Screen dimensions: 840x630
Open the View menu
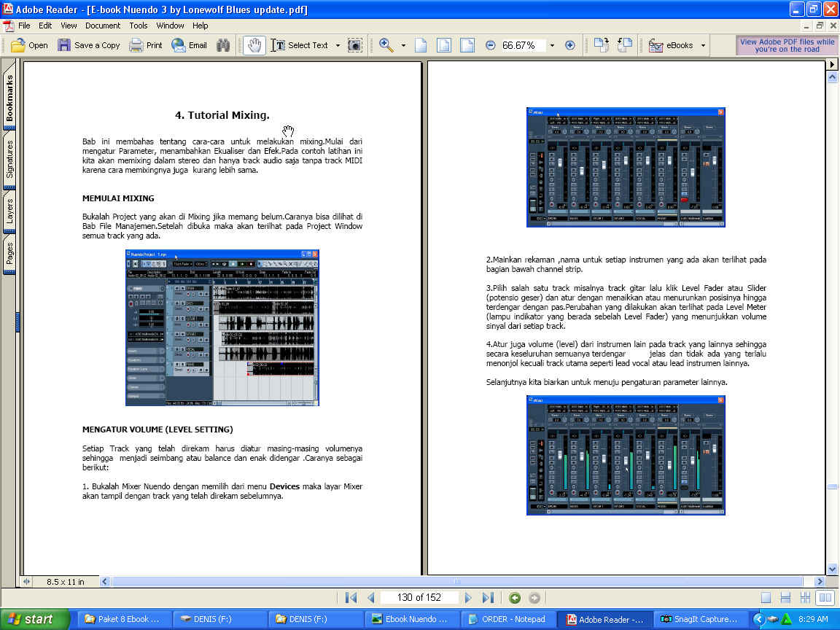pos(69,26)
